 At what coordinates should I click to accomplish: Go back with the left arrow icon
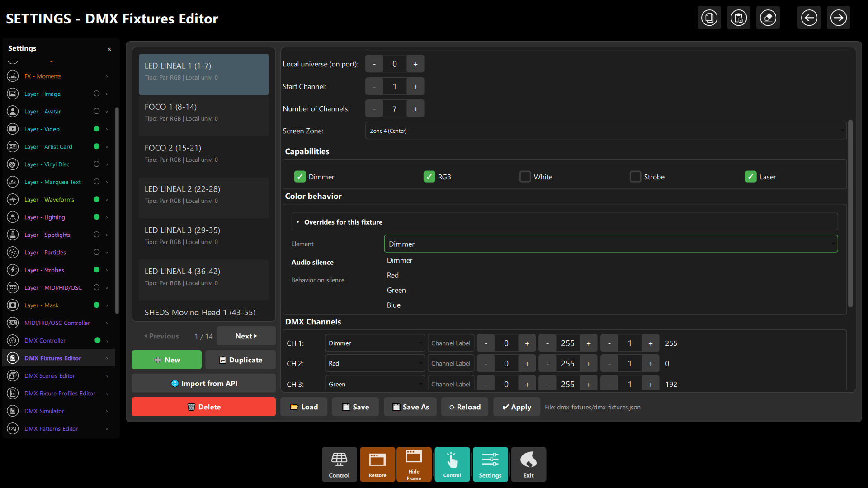(x=809, y=18)
